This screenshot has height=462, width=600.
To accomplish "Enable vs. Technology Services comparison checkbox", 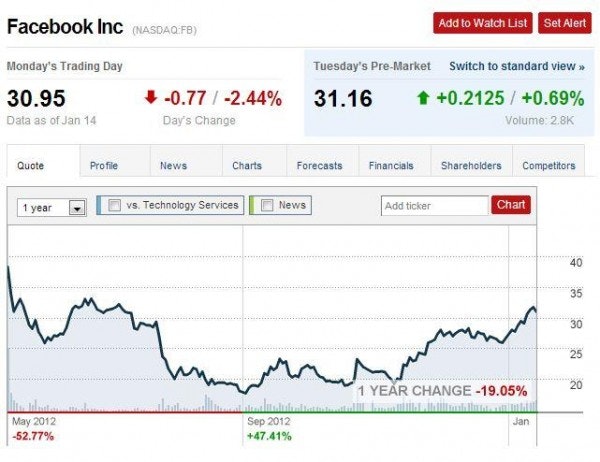I will pyautogui.click(x=114, y=205).
